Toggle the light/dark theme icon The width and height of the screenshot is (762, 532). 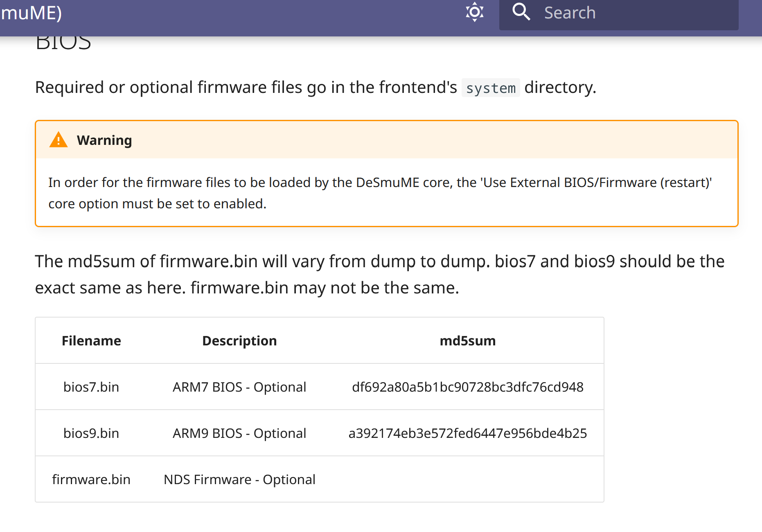click(x=474, y=12)
